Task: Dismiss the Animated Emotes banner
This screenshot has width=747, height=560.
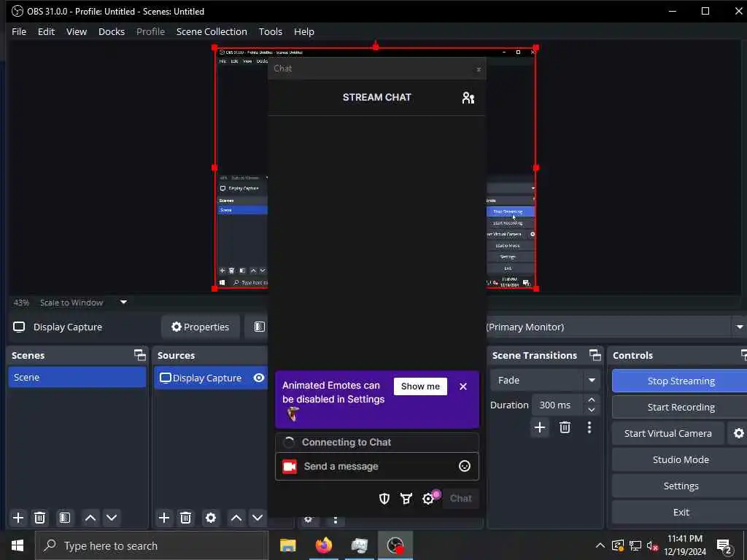Action: [x=463, y=386]
